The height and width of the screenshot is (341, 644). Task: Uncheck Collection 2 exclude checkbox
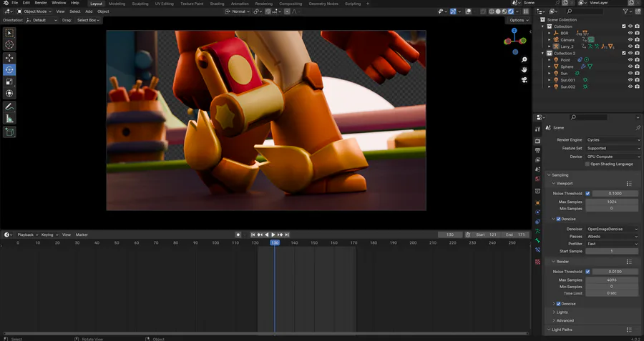pyautogui.click(x=624, y=54)
